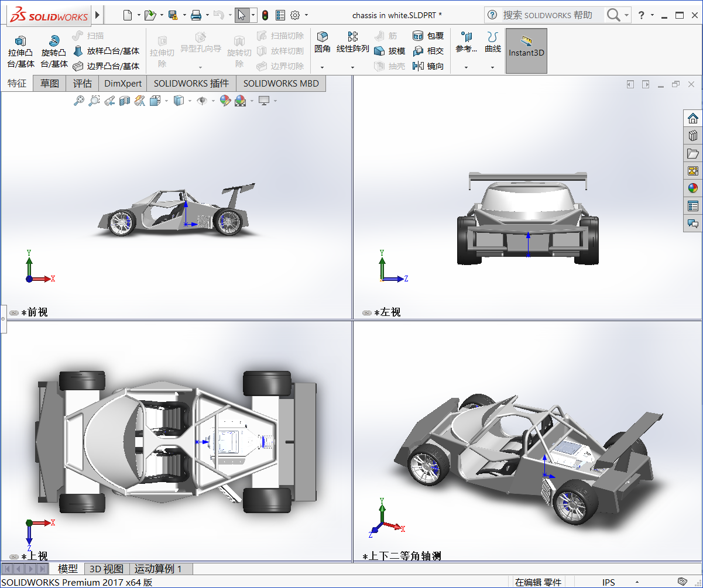Open Appearances color wheel icon in task pane
This screenshot has width=703, height=588.
coord(693,188)
